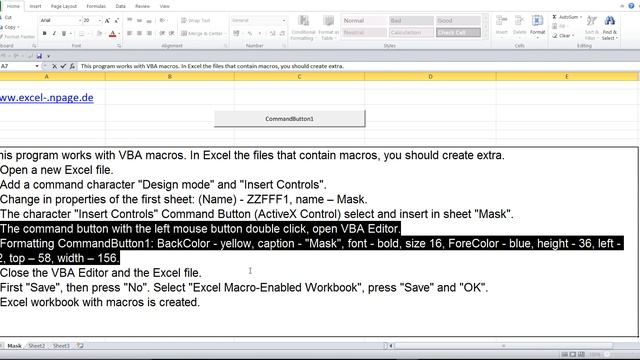Toggle Italic formatting
Viewport: 640px width, 360px height.
coord(54,33)
